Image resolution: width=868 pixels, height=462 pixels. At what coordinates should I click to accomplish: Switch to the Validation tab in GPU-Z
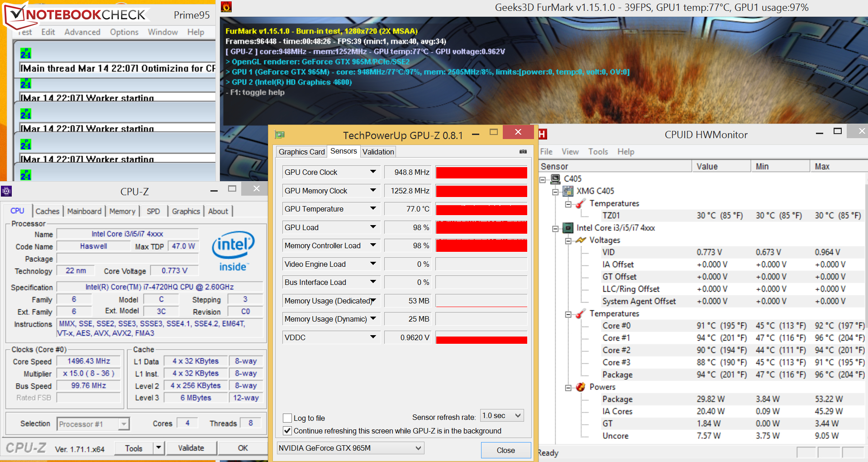tap(378, 152)
